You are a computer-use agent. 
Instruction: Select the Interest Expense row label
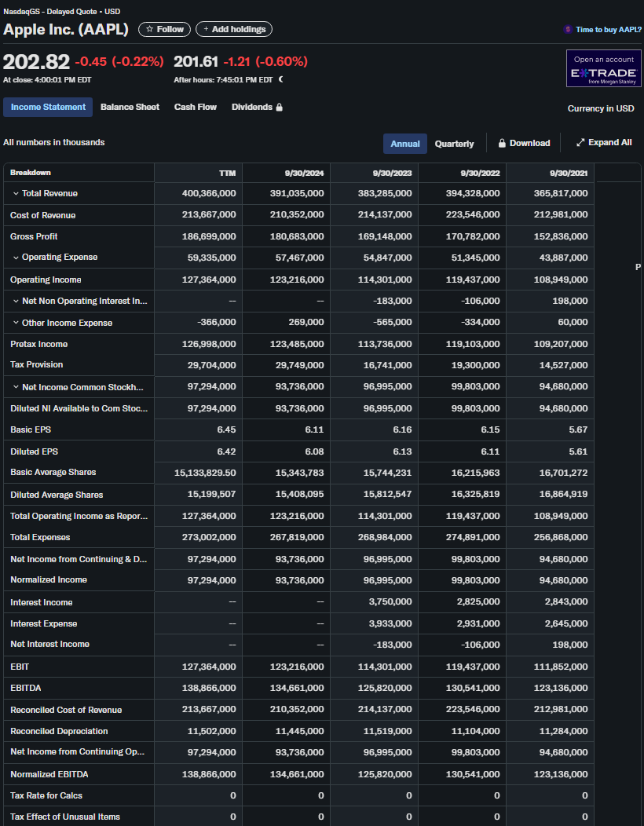[x=44, y=623]
